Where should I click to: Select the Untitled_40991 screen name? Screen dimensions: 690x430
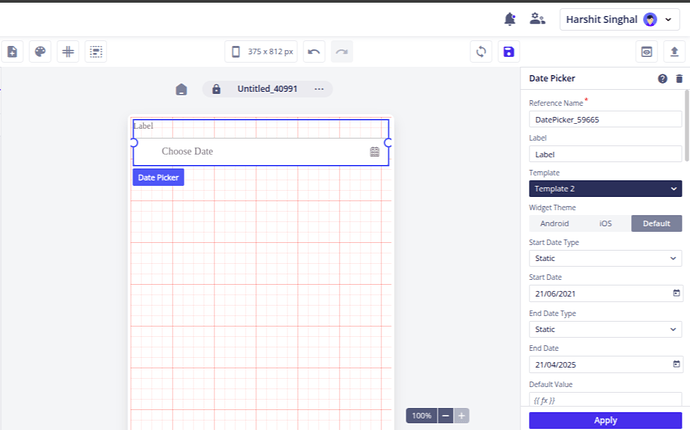[268, 89]
